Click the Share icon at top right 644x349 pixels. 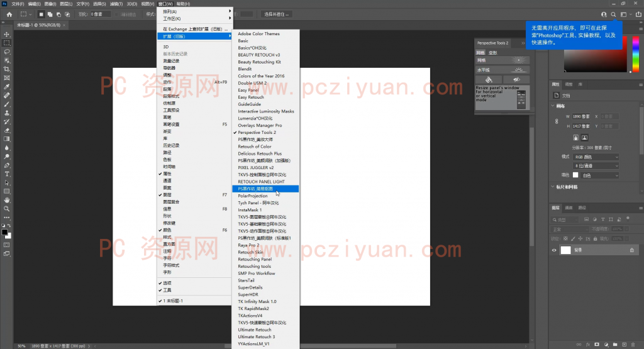point(639,14)
